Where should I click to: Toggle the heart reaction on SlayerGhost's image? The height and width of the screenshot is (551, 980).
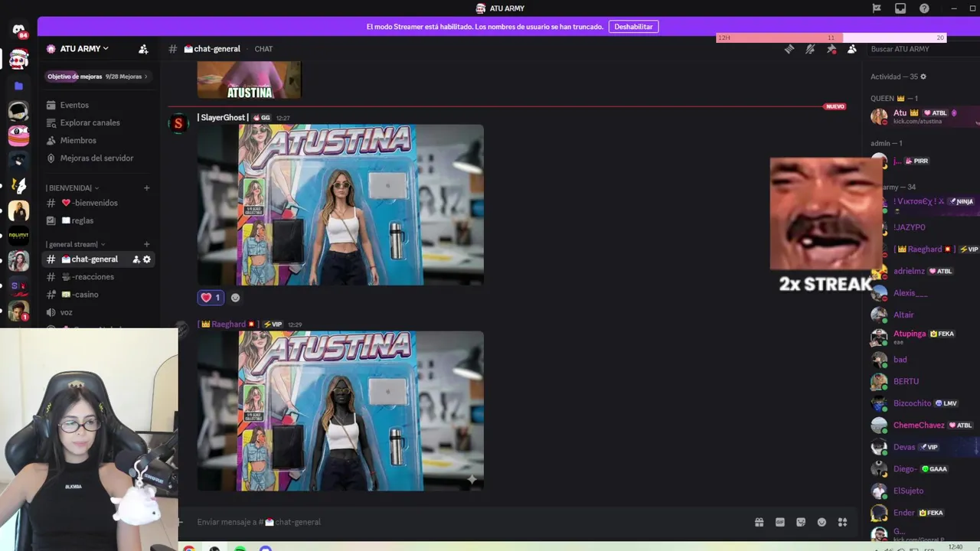coord(211,298)
